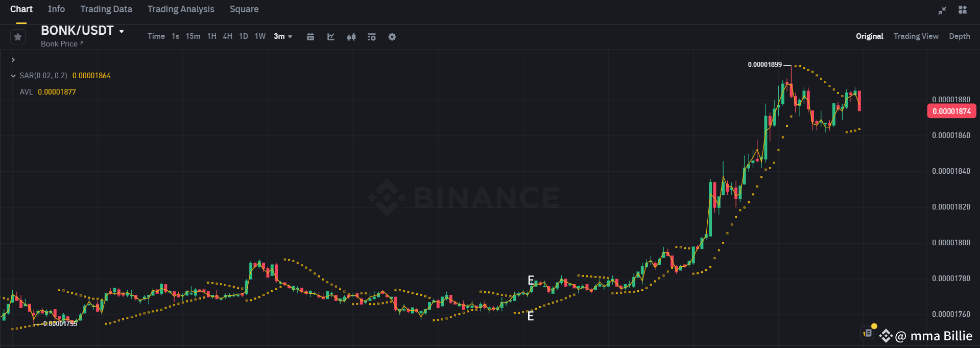Expand the indicators panel chevron
Viewport: 980px width, 348px height.
click(x=12, y=59)
